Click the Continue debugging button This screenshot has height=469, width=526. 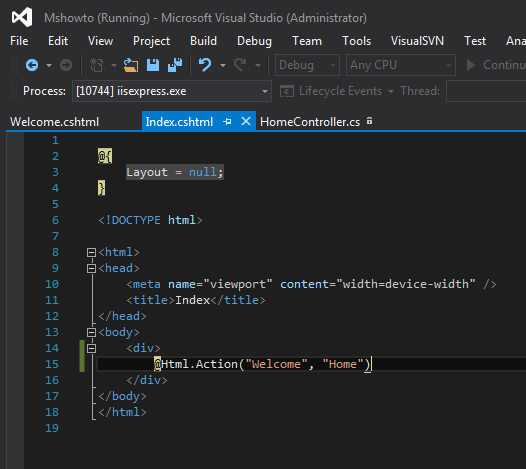tap(496, 65)
